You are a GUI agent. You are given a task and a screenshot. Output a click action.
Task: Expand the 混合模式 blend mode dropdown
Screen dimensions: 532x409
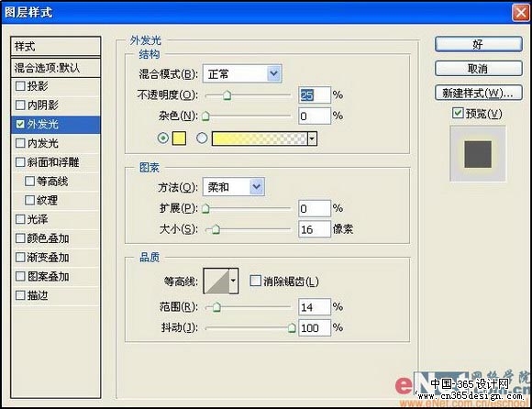pos(274,73)
